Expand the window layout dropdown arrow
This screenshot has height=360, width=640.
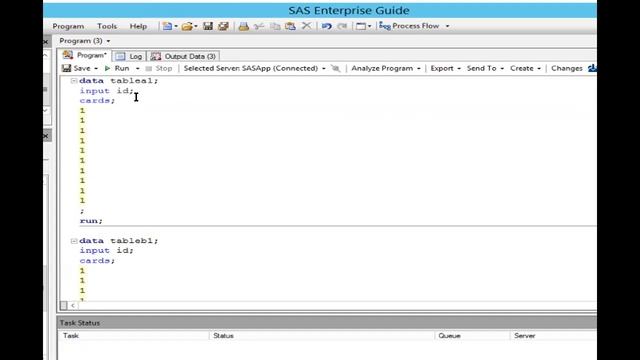tap(369, 26)
